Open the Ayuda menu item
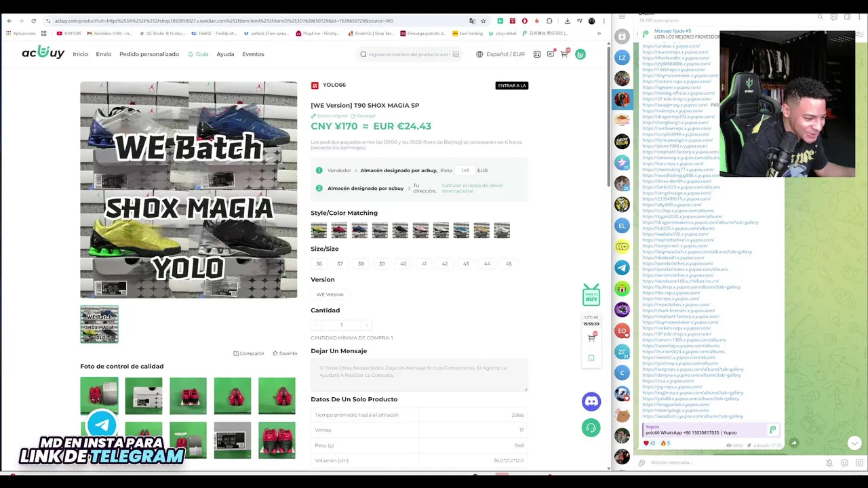 [x=225, y=54]
